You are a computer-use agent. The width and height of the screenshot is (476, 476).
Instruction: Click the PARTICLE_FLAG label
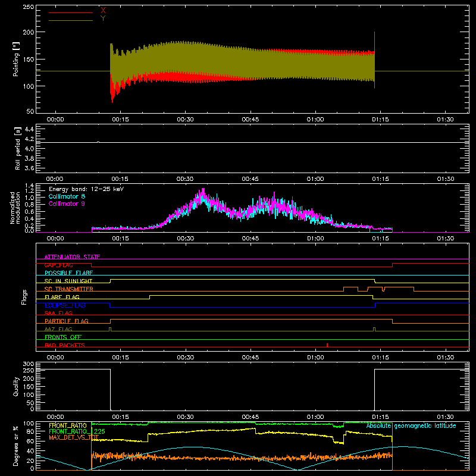pyautogui.click(x=67, y=321)
